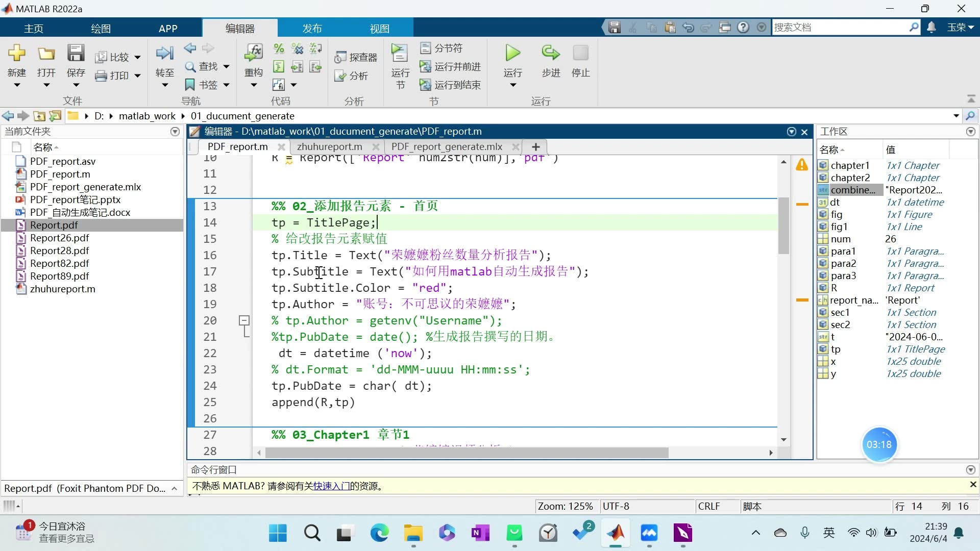980x551 pixels.
Task: Open the address bar path history dropdown
Action: pyautogui.click(x=956, y=116)
